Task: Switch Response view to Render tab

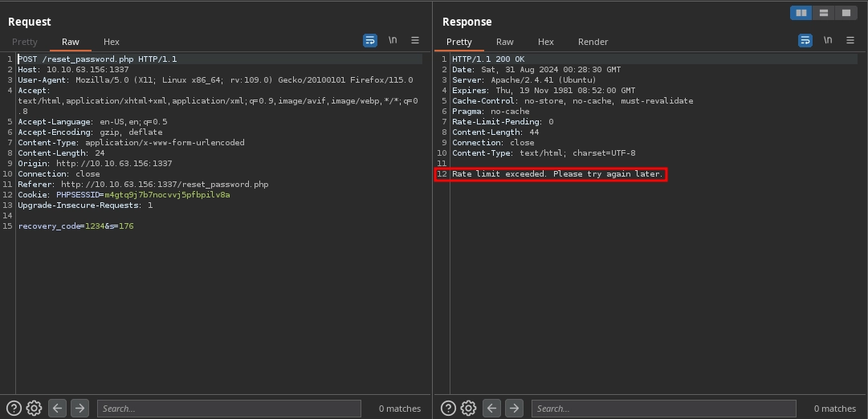Action: click(x=593, y=42)
